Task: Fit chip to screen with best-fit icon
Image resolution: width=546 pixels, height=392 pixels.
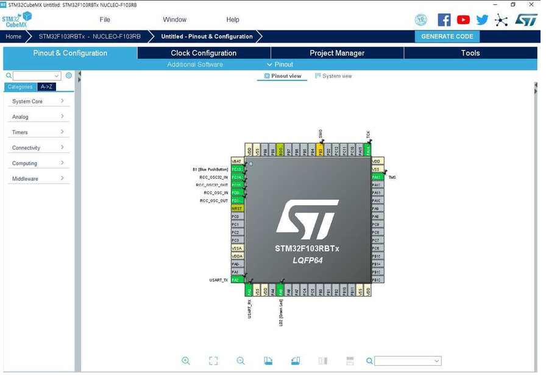Action: click(213, 361)
